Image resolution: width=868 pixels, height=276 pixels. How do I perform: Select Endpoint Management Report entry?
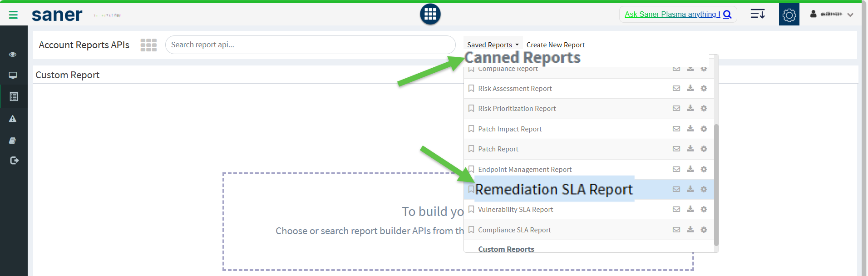coord(524,169)
